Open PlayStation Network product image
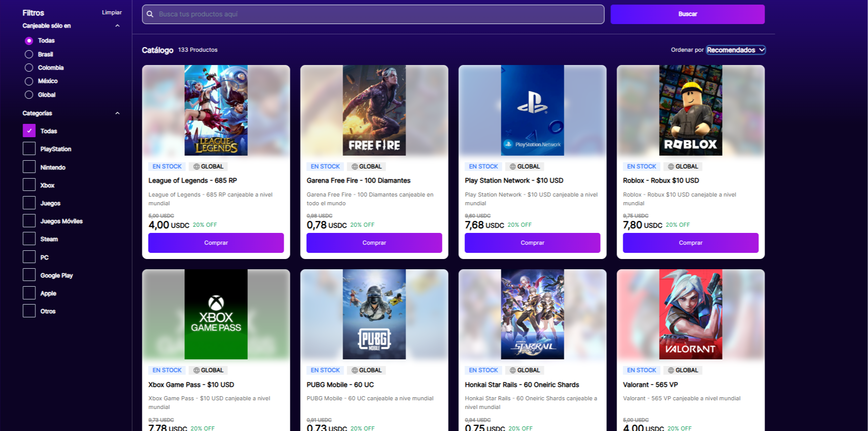The height and width of the screenshot is (431, 868). [x=533, y=110]
